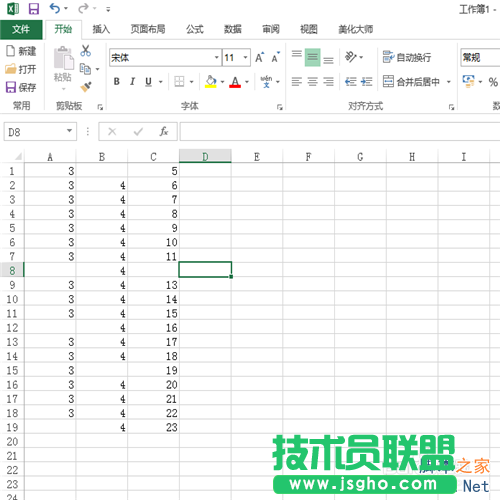Increase the cell indent
This screenshot has width=500, height=500.
coord(367,81)
